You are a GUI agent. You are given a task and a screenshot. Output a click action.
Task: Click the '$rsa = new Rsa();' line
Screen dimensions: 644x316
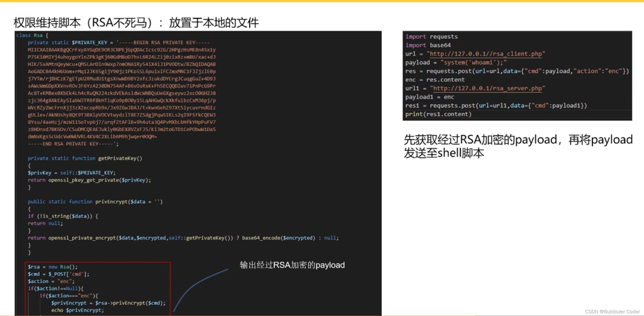pyautogui.click(x=52, y=267)
